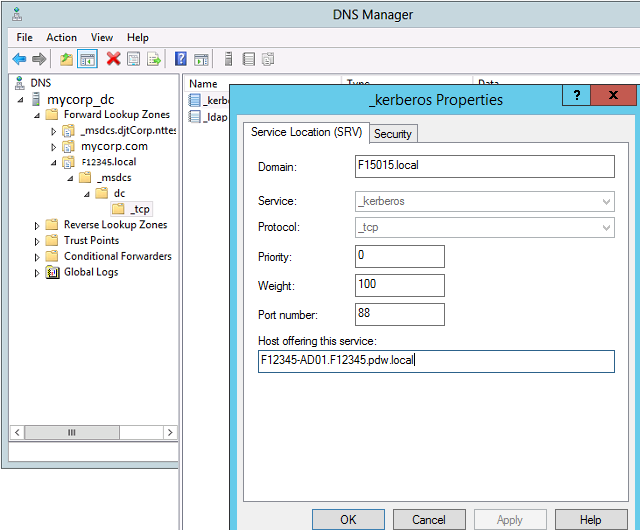The width and height of the screenshot is (640, 530).
Task: Expand the Trust Points node
Action: click(37, 241)
